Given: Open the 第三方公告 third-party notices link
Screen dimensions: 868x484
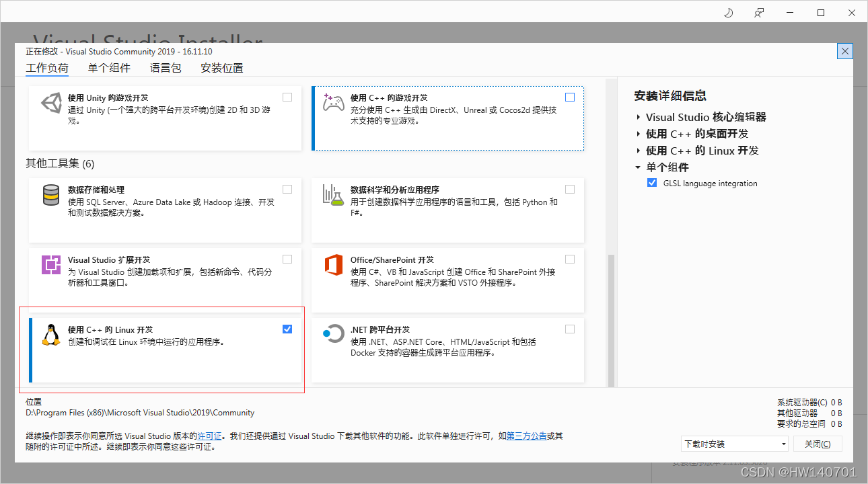Looking at the screenshot, I should tap(526, 436).
